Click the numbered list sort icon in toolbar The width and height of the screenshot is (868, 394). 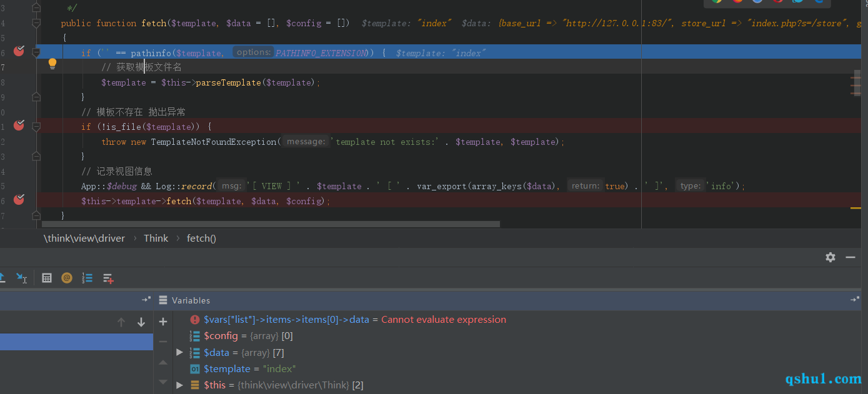[x=87, y=278]
